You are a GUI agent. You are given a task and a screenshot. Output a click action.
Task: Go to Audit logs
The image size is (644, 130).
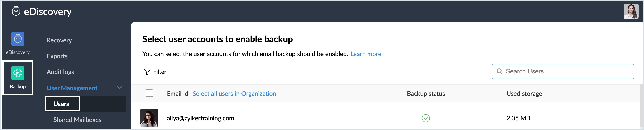(x=60, y=72)
